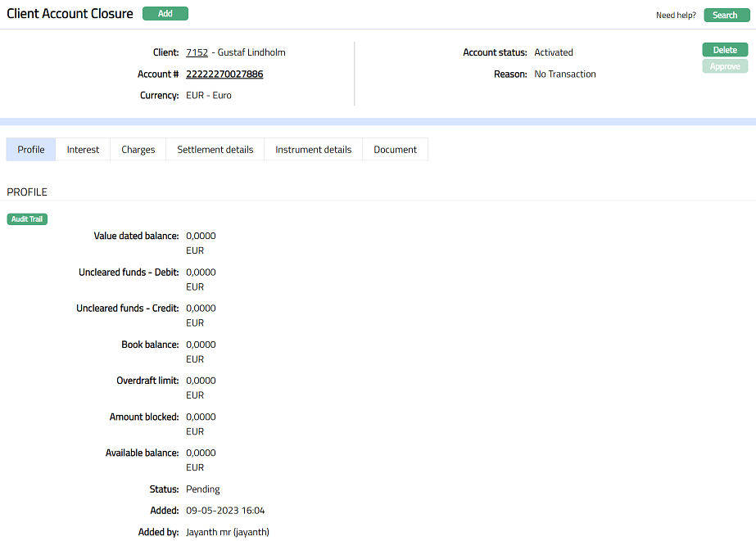Show the Audit Trail
This screenshot has width=756, height=541.
[27, 219]
